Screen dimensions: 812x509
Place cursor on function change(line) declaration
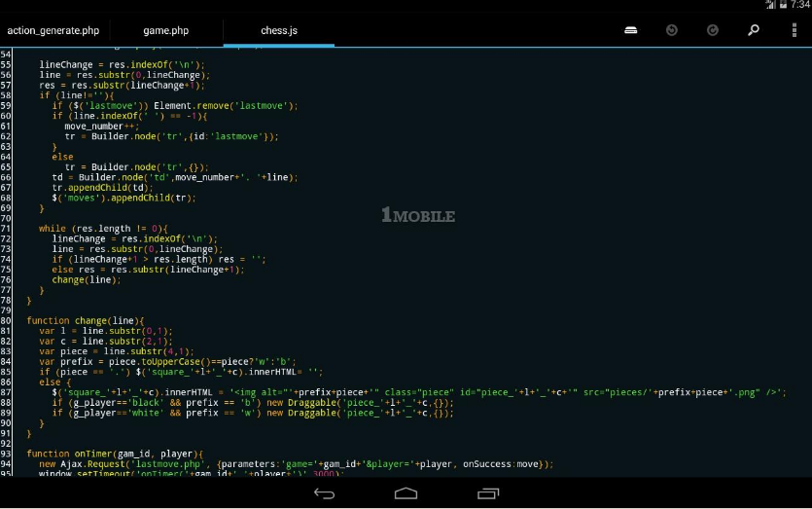[x=86, y=321]
